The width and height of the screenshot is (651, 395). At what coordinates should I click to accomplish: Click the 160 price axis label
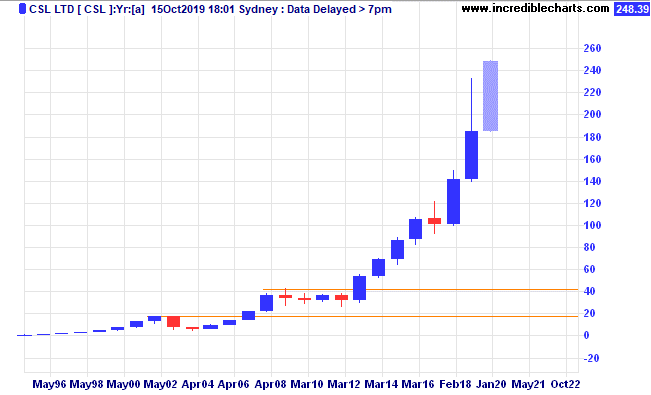[x=592, y=159]
